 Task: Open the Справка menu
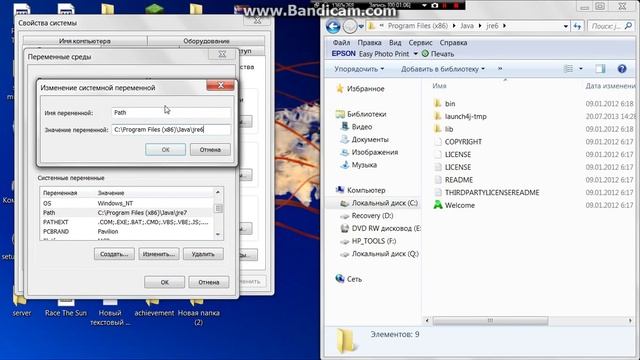[x=453, y=42]
